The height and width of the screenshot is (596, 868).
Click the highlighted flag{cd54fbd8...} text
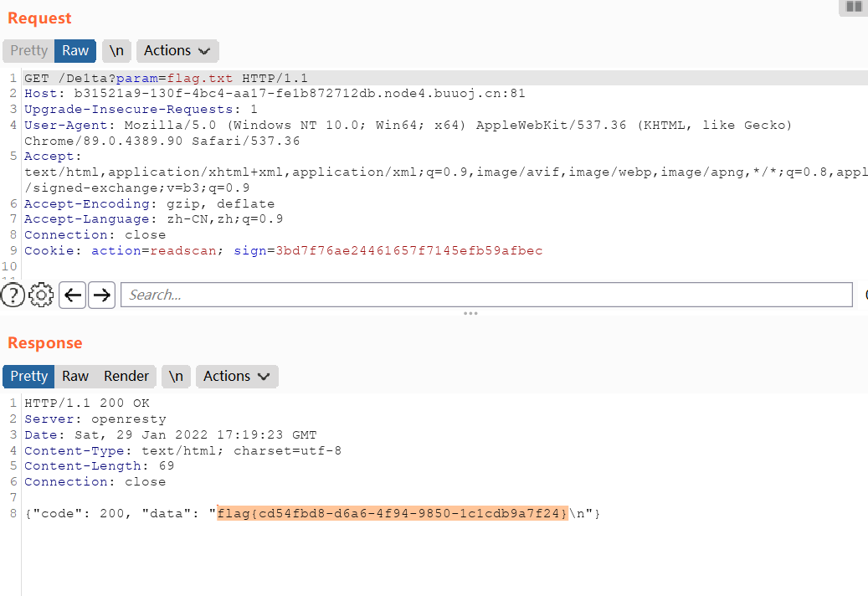(393, 513)
